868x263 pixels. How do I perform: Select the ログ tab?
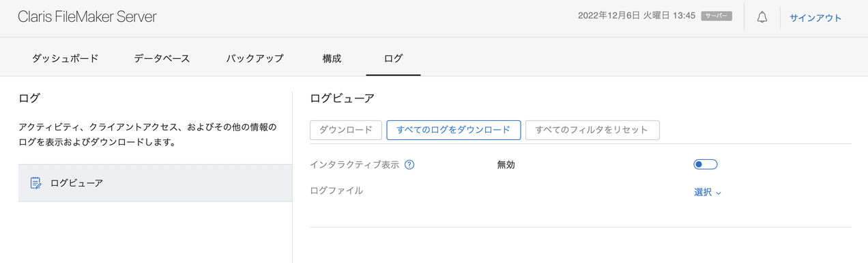point(393,58)
